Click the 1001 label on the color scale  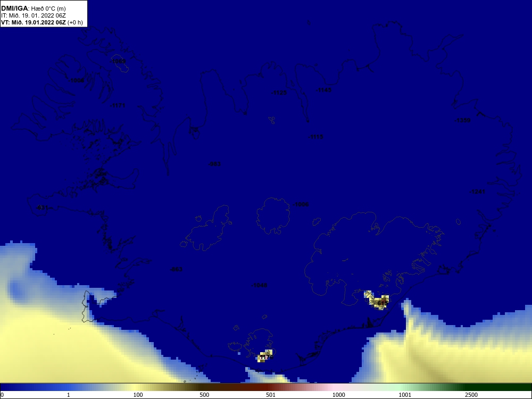pos(405,395)
